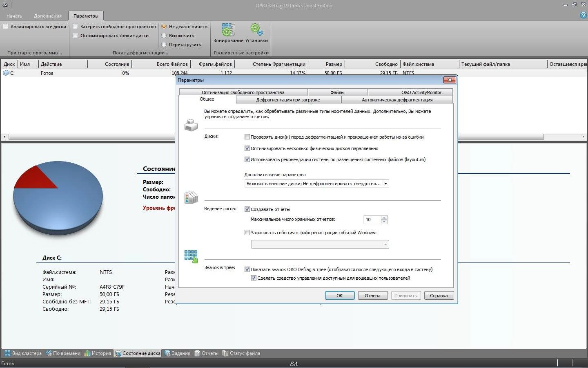Click the Применить button
588x368 pixels.
406,296
